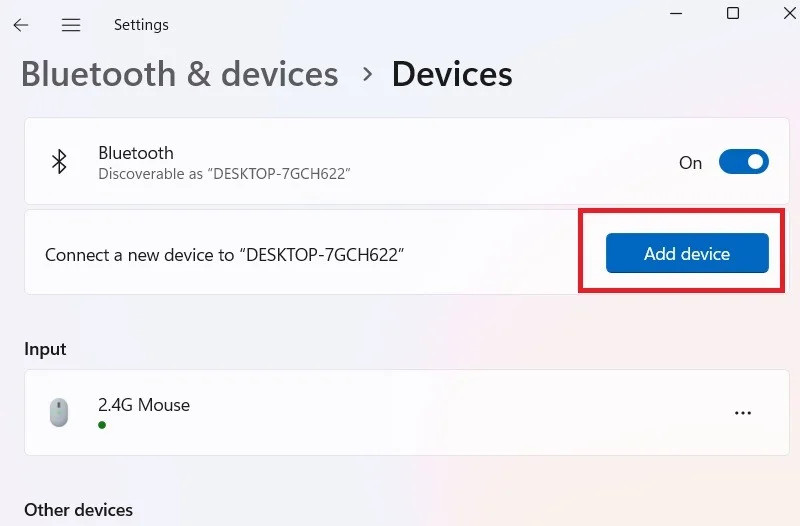
Task: Click the 2.4G Mouse device icon
Action: click(x=60, y=413)
